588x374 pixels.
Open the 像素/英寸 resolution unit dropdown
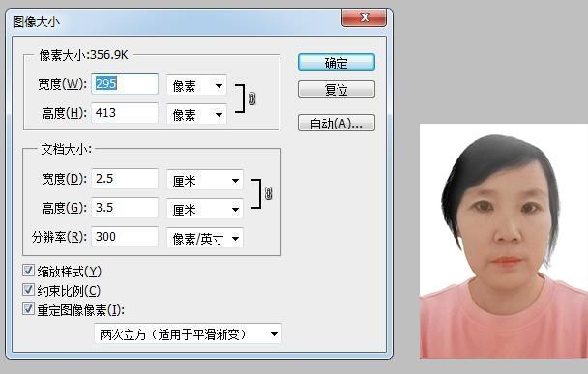point(205,238)
